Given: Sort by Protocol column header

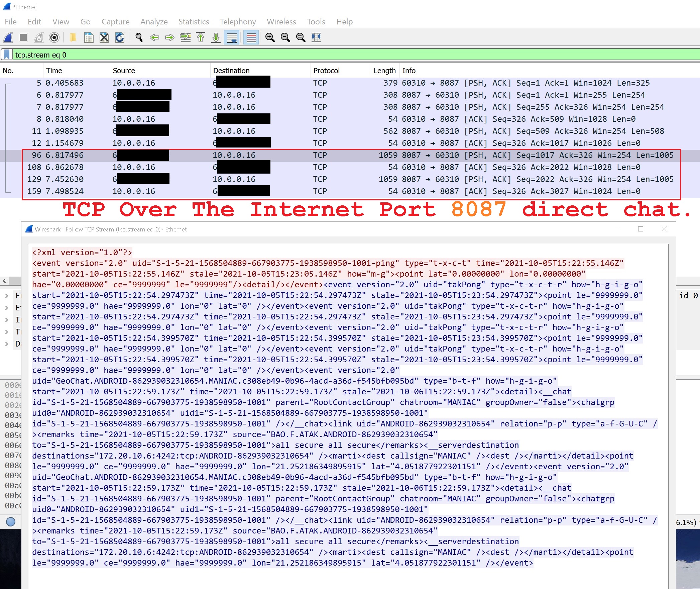Looking at the screenshot, I should click(x=326, y=71).
